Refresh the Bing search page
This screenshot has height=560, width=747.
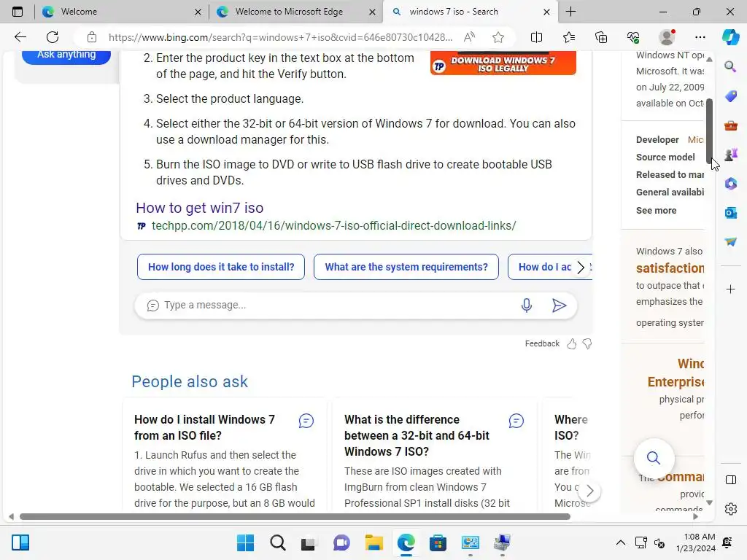tap(53, 37)
